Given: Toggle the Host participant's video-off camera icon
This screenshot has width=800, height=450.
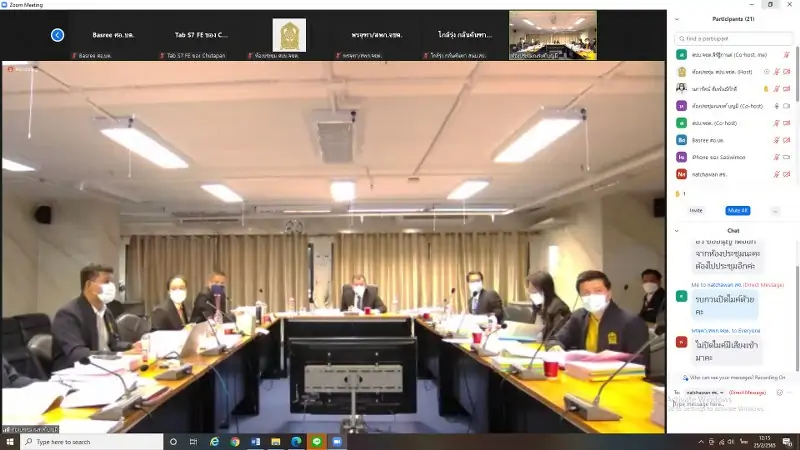Looking at the screenshot, I should pyautogui.click(x=786, y=72).
